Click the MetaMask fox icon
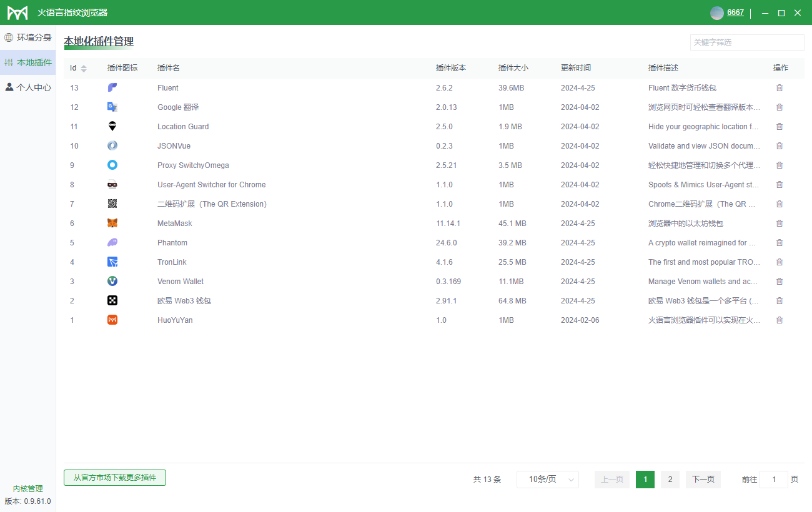Screen dimensions: 812x512 [112, 224]
